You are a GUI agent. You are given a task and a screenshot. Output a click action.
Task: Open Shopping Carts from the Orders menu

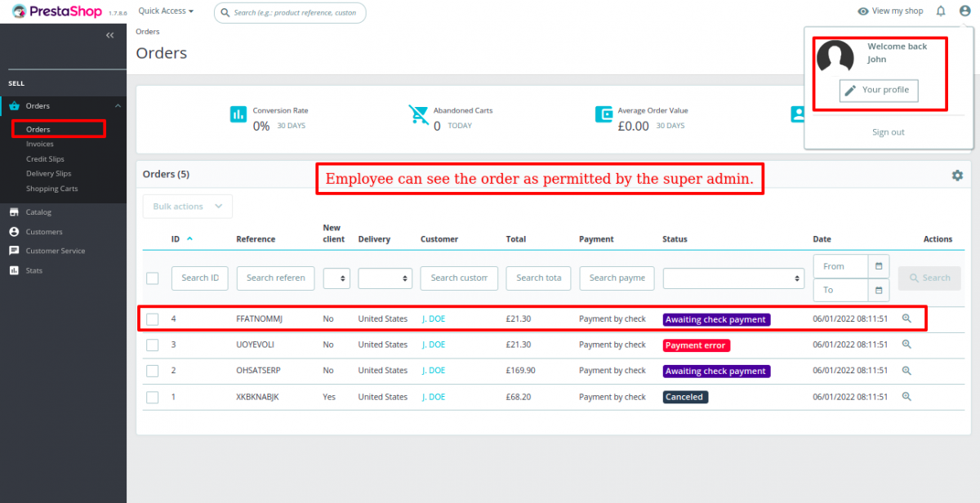(x=53, y=188)
